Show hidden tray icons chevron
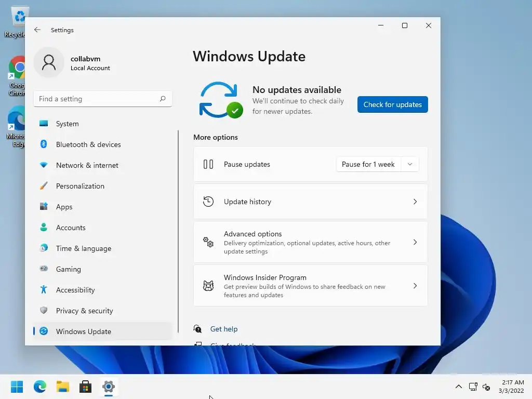 458,387
